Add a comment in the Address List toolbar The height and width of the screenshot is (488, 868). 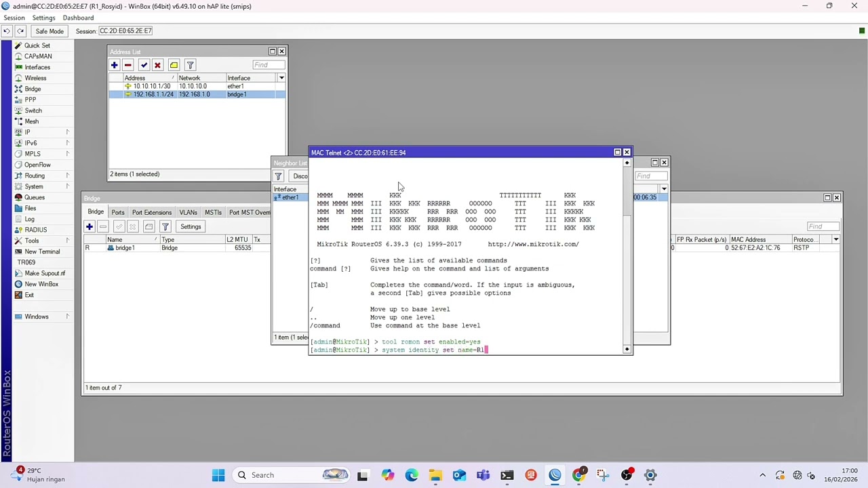[x=174, y=65]
